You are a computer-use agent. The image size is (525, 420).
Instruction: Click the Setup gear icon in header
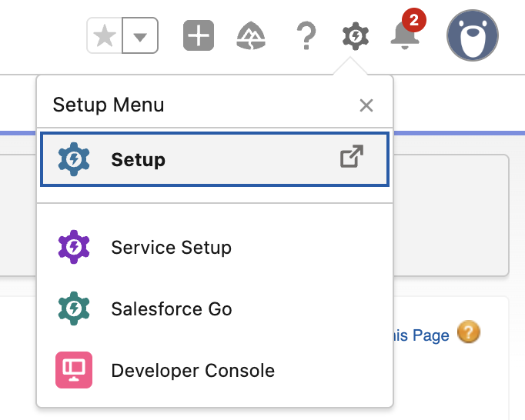[355, 36]
